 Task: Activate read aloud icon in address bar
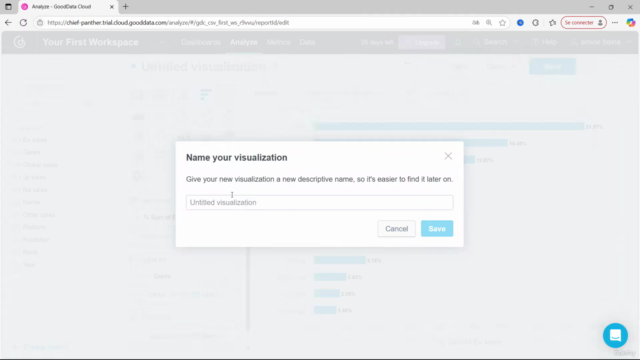tap(476, 22)
